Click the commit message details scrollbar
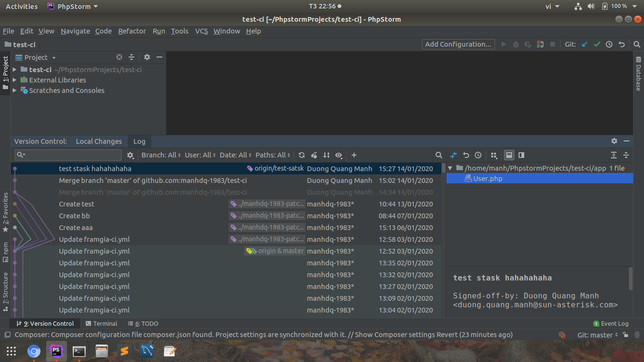The width and height of the screenshot is (644, 362). point(631,278)
